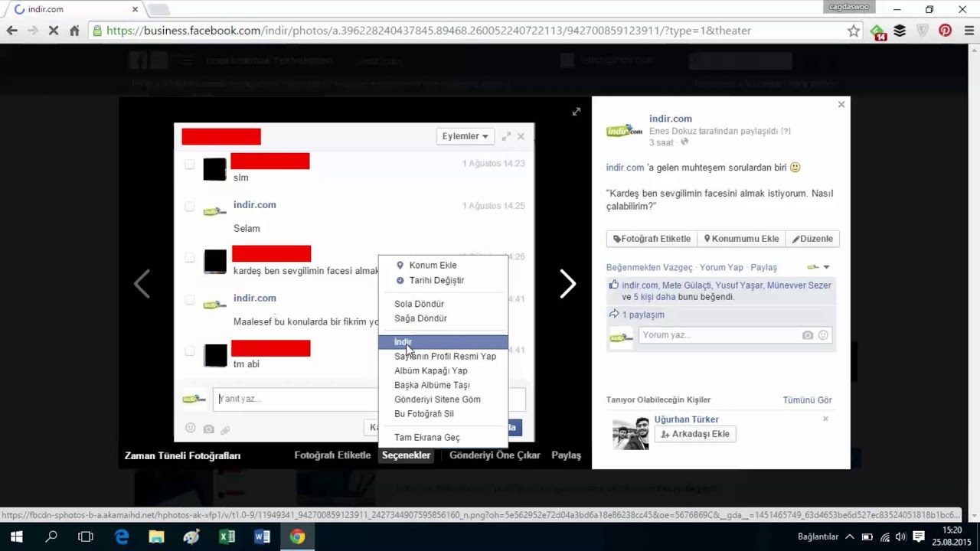Tick checkbox beside kardeş ben message
Viewport: 980px width, 551px height.
(x=190, y=257)
